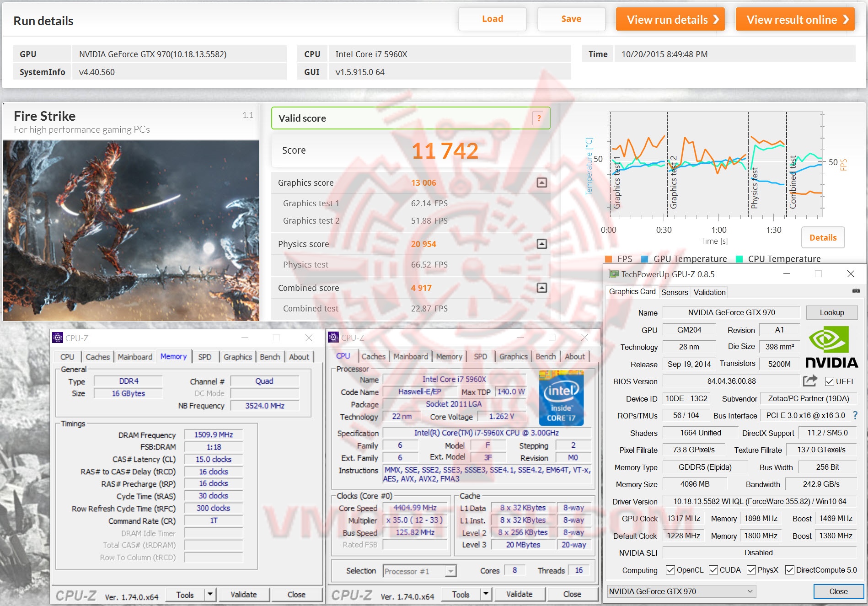The width and height of the screenshot is (868, 606).
Task: Click Tools button in CPU-Z Memory window
Action: tap(185, 595)
